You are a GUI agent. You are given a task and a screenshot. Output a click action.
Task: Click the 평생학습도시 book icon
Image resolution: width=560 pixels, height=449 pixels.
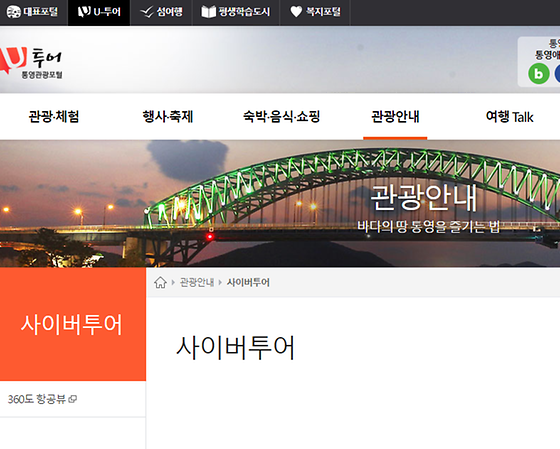208,12
